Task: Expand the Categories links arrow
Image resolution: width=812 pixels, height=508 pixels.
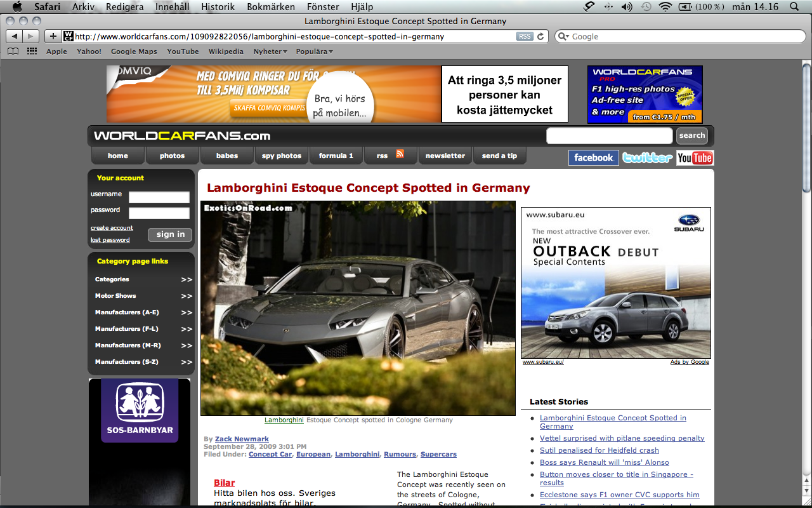Action: [x=187, y=279]
